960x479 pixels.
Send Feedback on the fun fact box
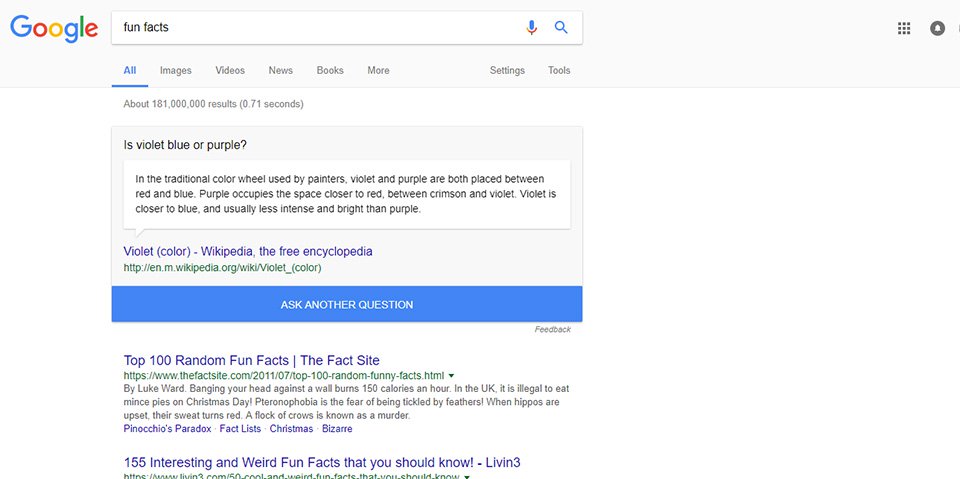tap(552, 330)
